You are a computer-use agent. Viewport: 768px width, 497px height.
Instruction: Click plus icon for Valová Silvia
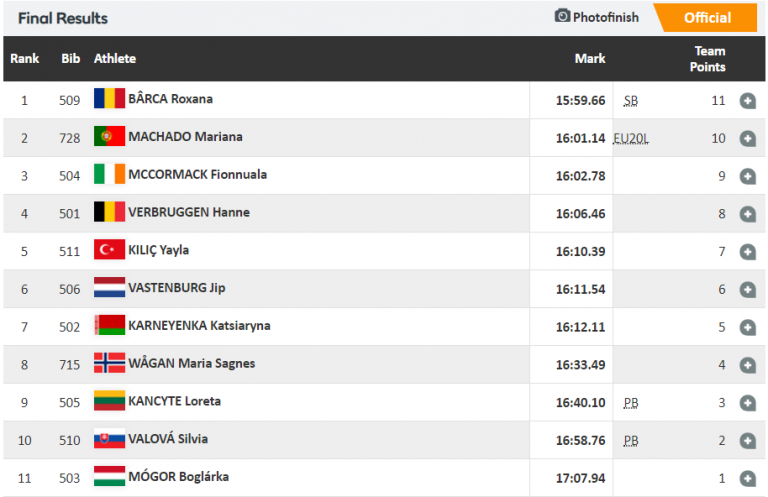pyautogui.click(x=747, y=441)
